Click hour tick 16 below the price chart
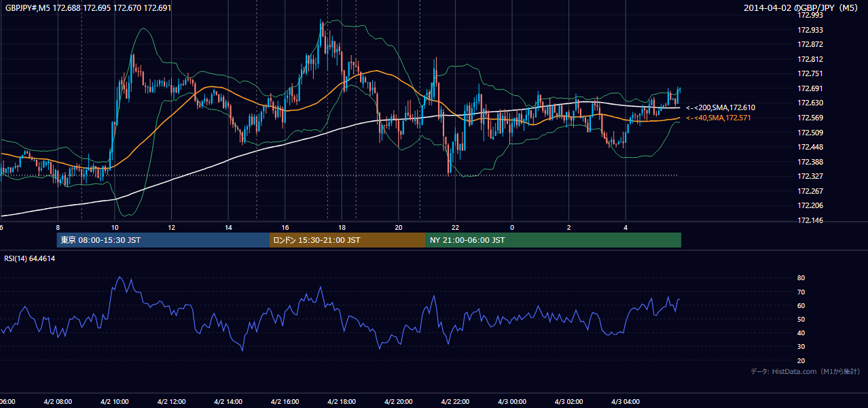This screenshot has height=408, width=868. [285, 227]
